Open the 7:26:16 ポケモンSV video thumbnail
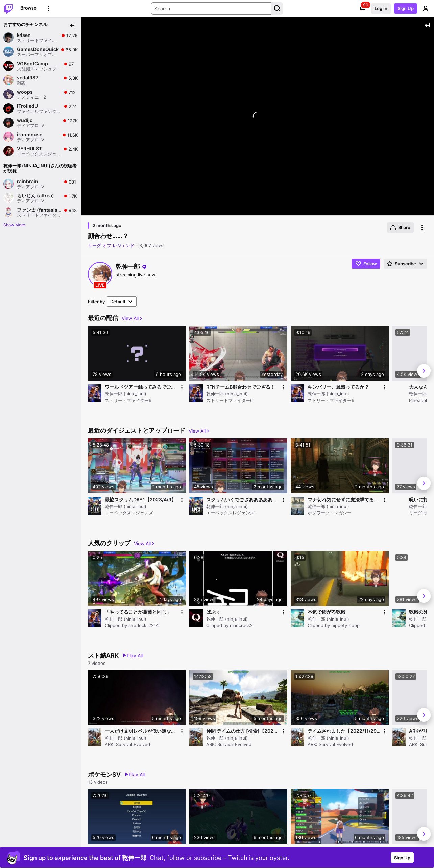The width and height of the screenshot is (434, 868). [x=137, y=816]
